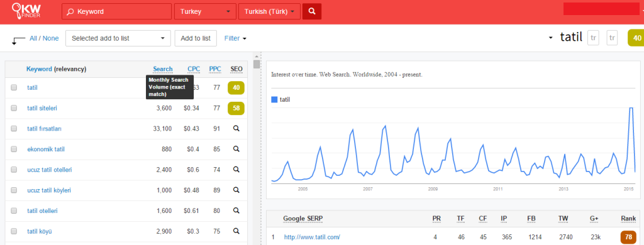Tick the checkbox for ucuz tatil otelleri

[x=14, y=170]
